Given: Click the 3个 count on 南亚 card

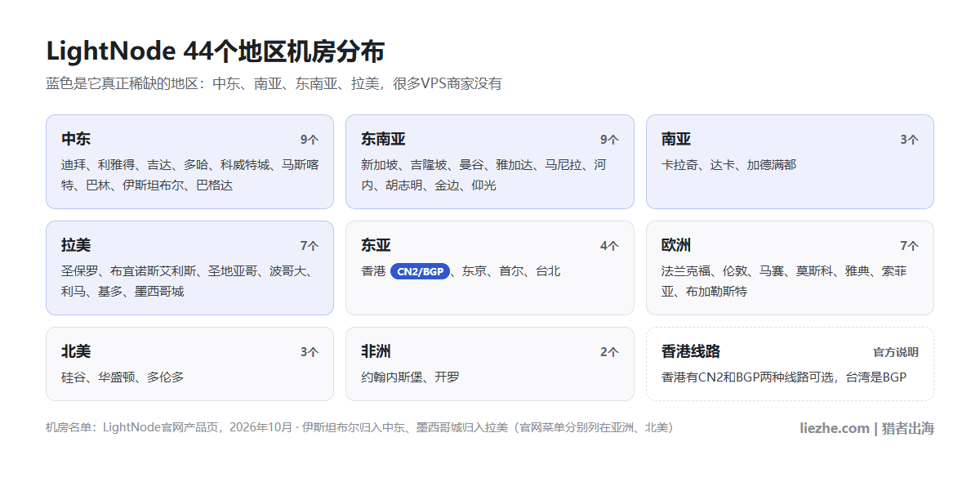Looking at the screenshot, I should 910,140.
